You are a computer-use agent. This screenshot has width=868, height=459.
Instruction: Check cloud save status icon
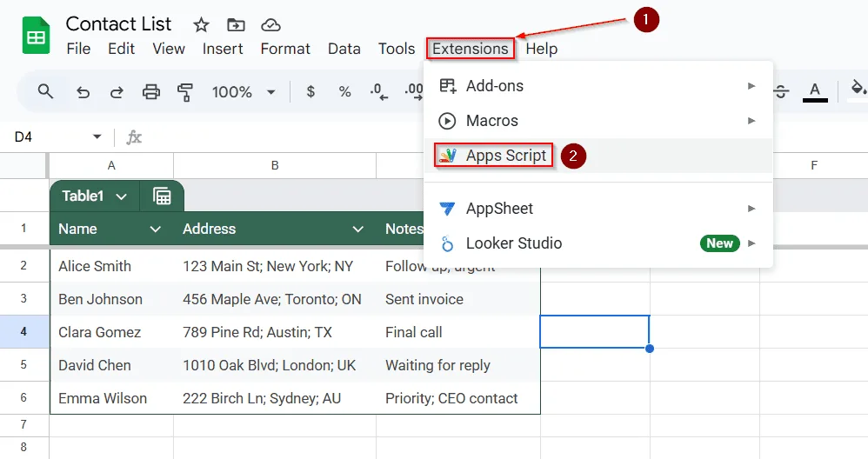(270, 25)
